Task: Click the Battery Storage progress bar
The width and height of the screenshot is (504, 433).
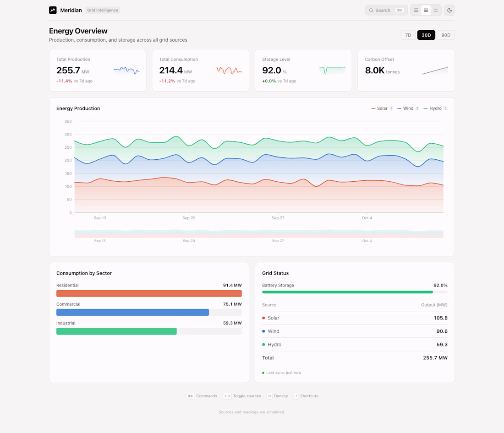Action: pyautogui.click(x=355, y=292)
